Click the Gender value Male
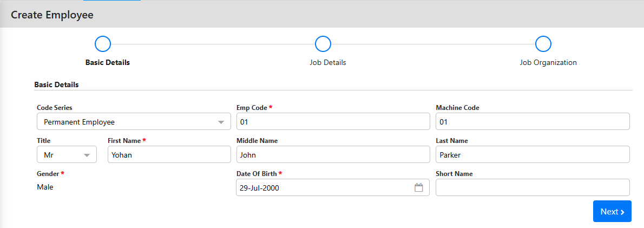Image resolution: width=644 pixels, height=228 pixels. click(x=45, y=187)
